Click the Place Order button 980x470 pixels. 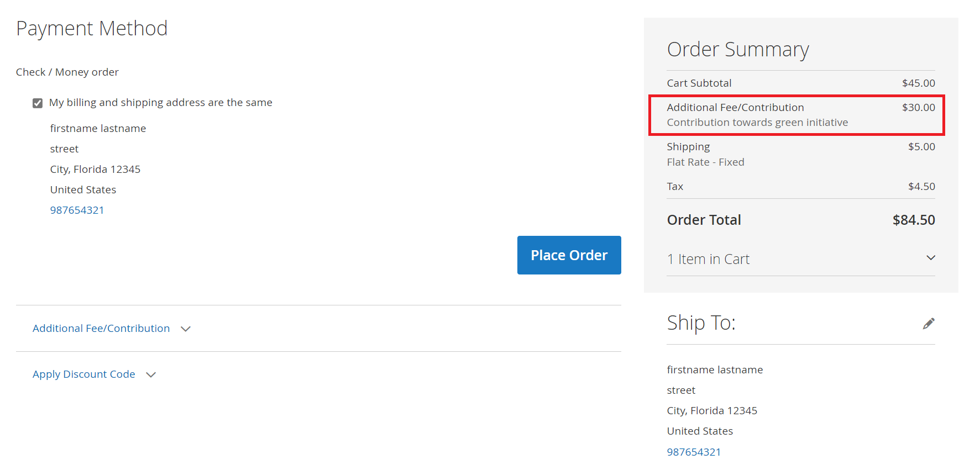tap(569, 255)
